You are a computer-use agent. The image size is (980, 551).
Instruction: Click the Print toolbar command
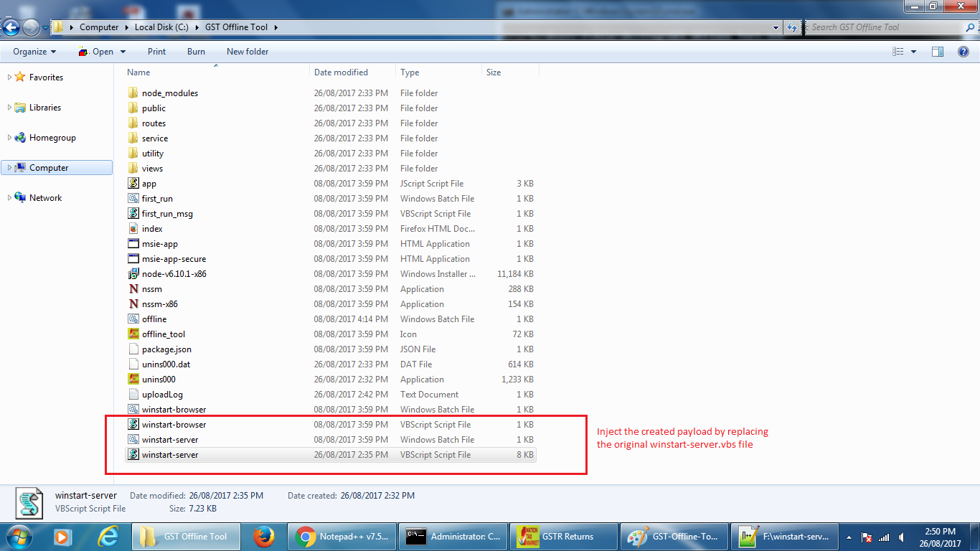tap(156, 52)
